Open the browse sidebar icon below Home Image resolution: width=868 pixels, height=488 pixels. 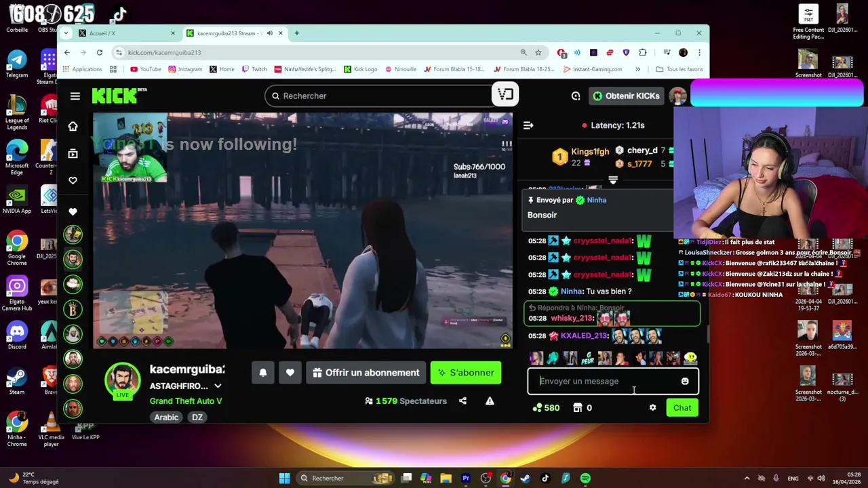73,154
